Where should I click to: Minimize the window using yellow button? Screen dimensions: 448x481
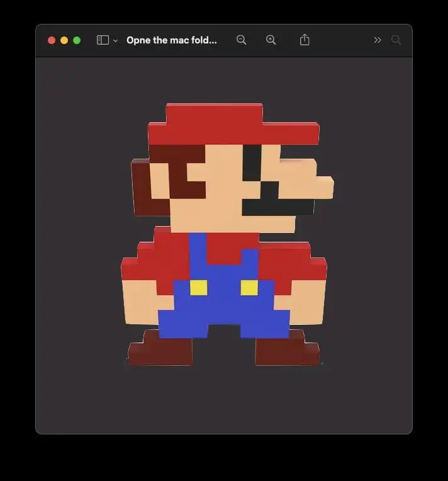[64, 40]
